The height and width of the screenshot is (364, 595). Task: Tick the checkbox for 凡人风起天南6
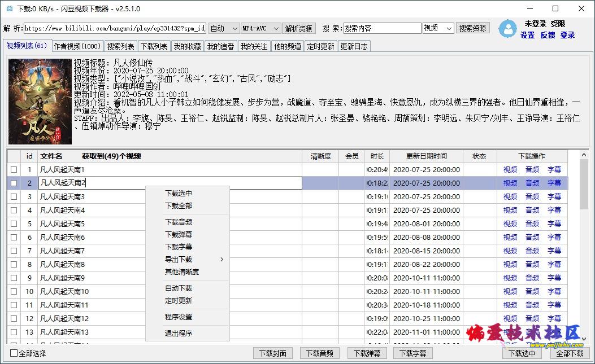point(14,238)
